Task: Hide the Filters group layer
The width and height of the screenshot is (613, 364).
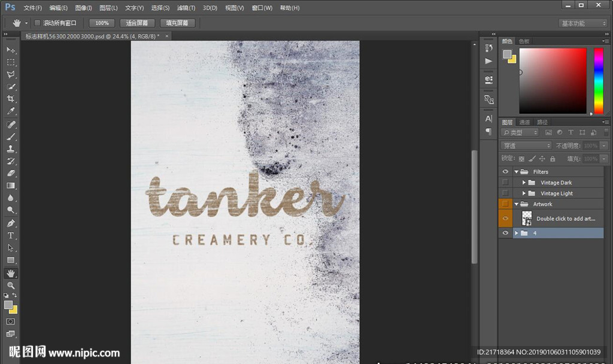Action: pos(505,172)
